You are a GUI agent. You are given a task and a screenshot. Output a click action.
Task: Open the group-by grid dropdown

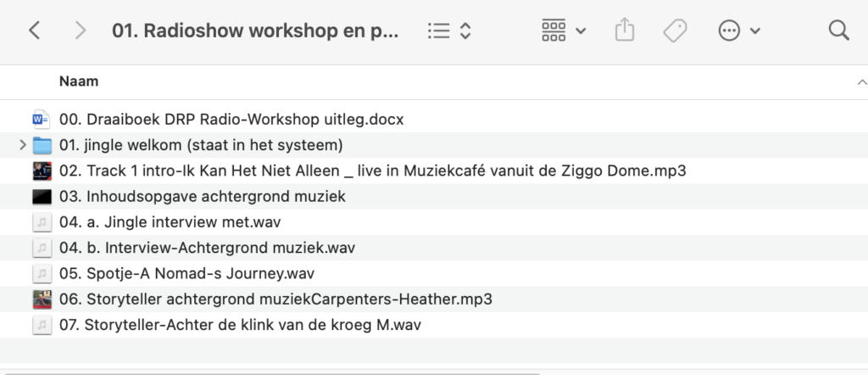(x=564, y=31)
